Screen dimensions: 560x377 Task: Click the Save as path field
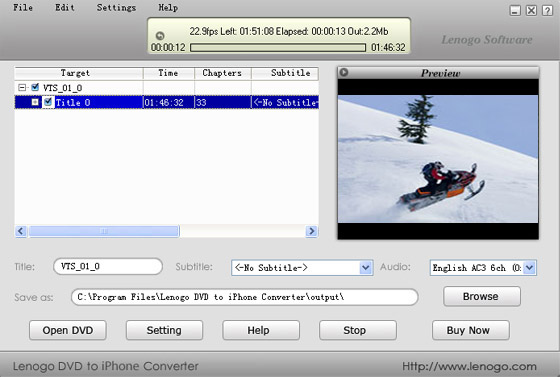pos(245,297)
